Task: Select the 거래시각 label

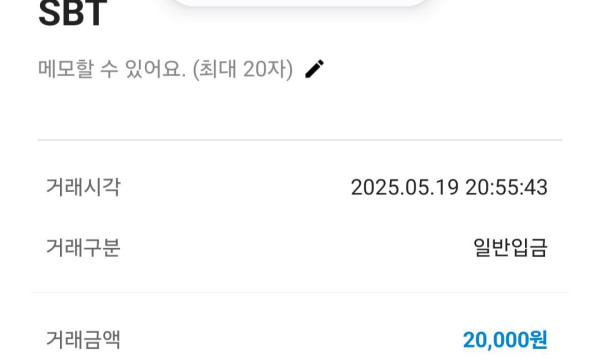Action: 83,187
